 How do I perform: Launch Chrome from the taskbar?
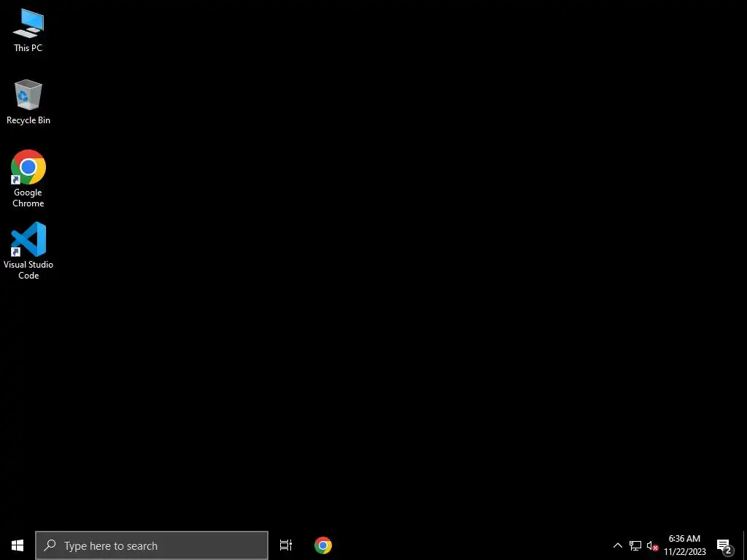tap(323, 545)
